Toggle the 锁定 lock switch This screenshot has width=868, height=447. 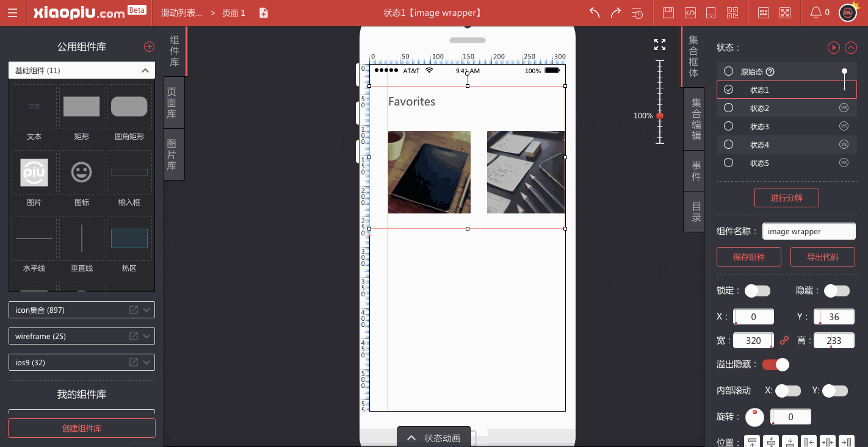(x=758, y=291)
